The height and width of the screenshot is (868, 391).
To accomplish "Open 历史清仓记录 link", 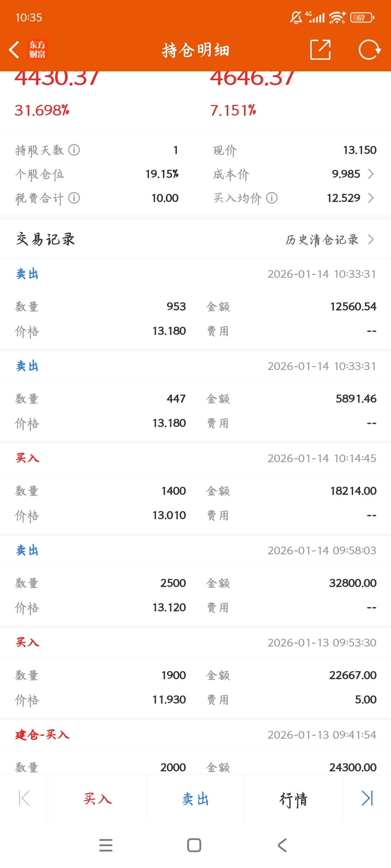I will pyautogui.click(x=321, y=240).
